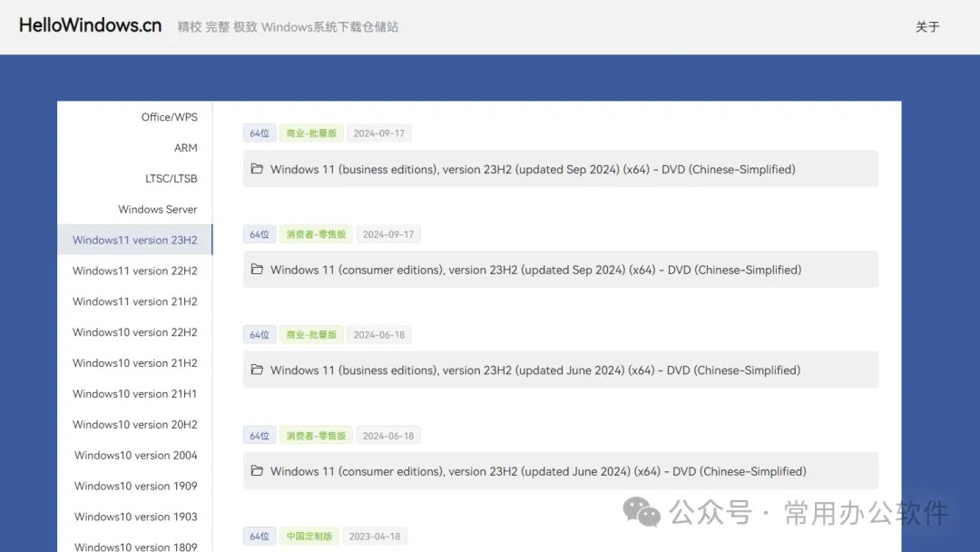
Task: Expand Windows 11 business editions June 2024 row
Action: coord(561,370)
